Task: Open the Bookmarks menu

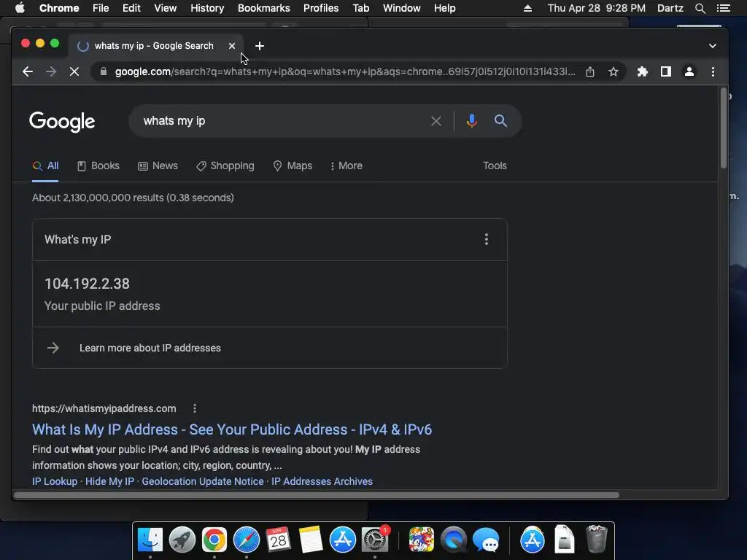Action: coord(264,8)
